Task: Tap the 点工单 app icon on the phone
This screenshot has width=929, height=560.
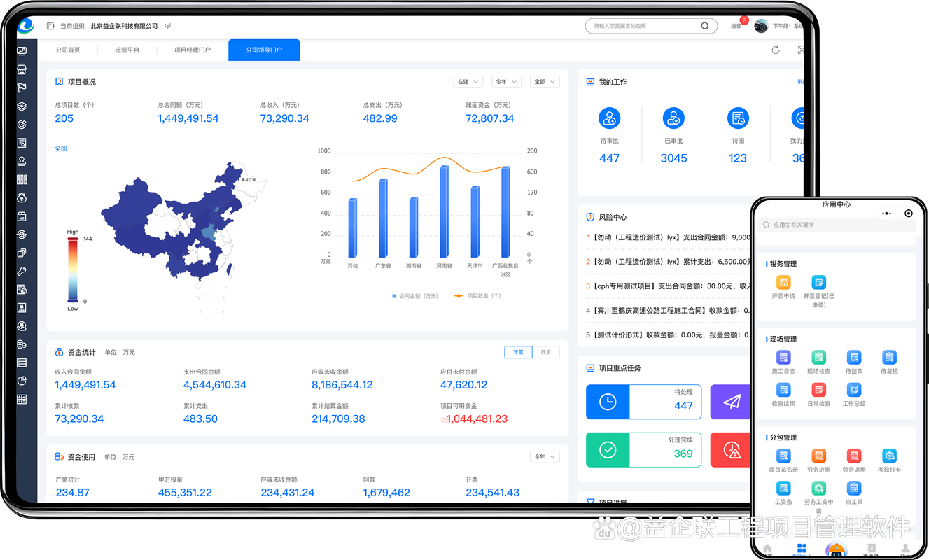Action: tap(854, 489)
